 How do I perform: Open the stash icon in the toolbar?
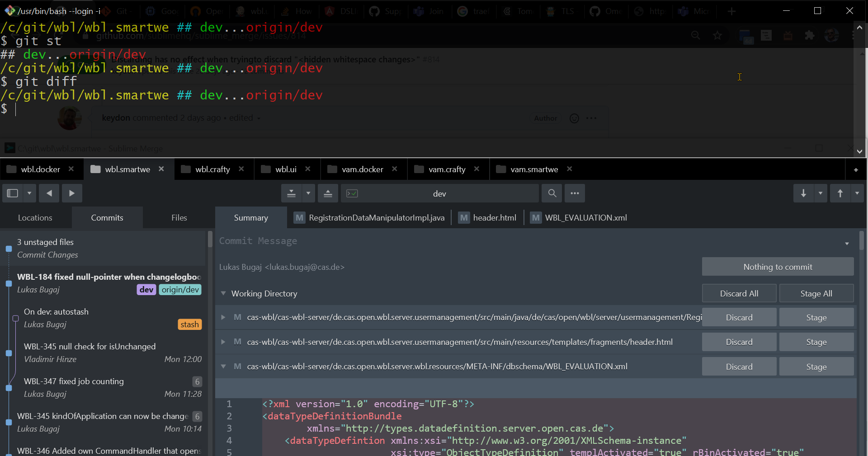point(291,193)
